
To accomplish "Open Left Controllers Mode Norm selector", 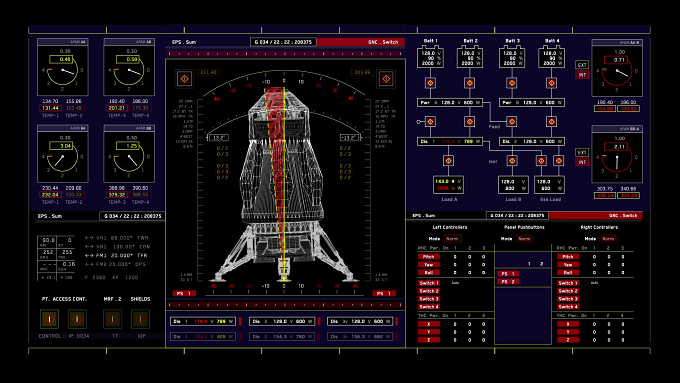I will pyautogui.click(x=452, y=239).
